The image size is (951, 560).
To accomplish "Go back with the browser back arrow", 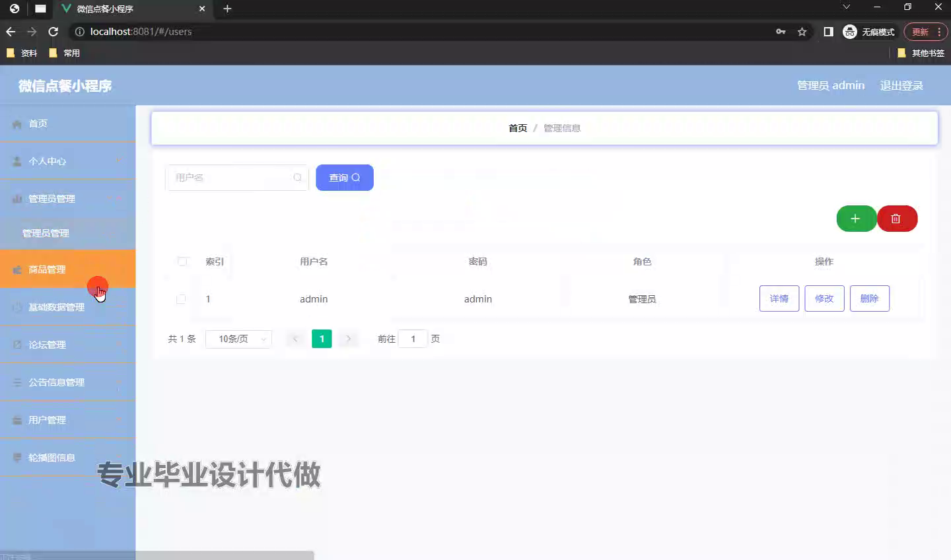I will [11, 32].
